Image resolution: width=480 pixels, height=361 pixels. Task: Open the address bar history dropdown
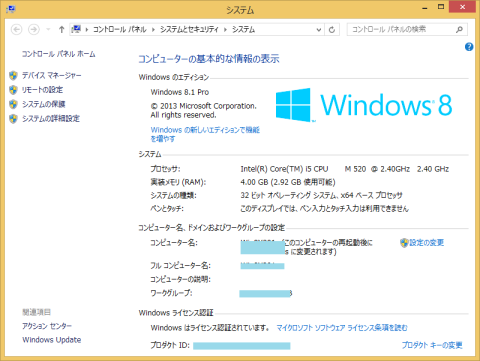click(319, 30)
